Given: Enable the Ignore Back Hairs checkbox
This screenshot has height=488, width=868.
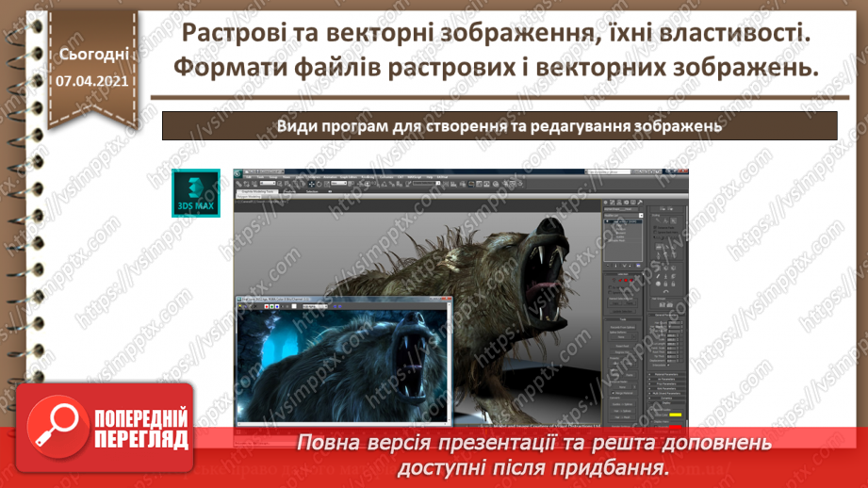Looking at the screenshot, I should coord(655,232).
